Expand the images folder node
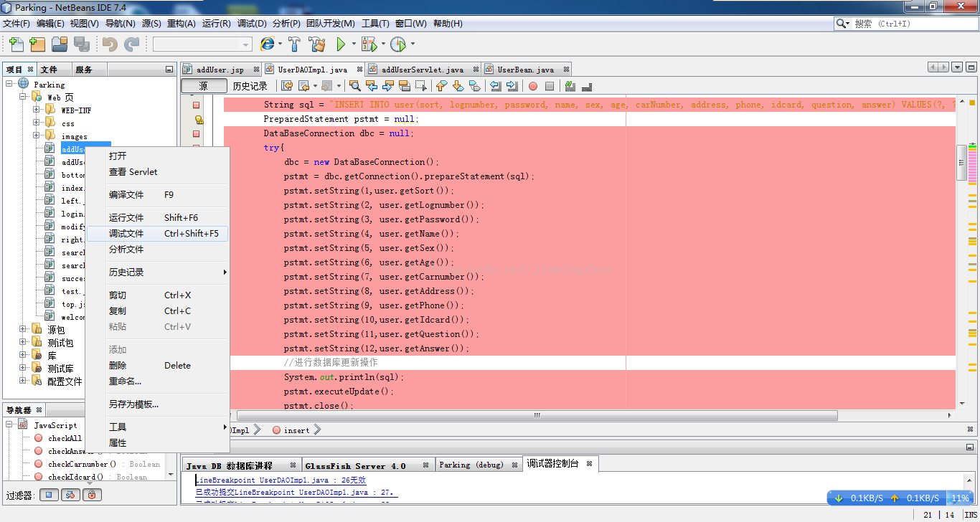The image size is (980, 522). tap(37, 136)
